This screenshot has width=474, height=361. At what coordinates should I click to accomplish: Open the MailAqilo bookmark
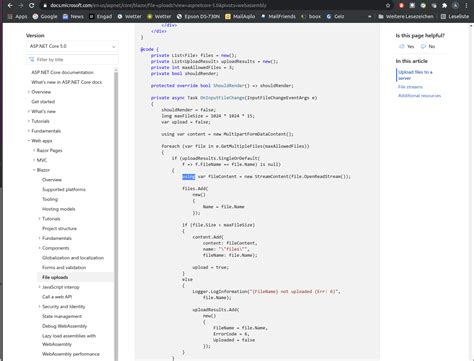click(x=240, y=16)
